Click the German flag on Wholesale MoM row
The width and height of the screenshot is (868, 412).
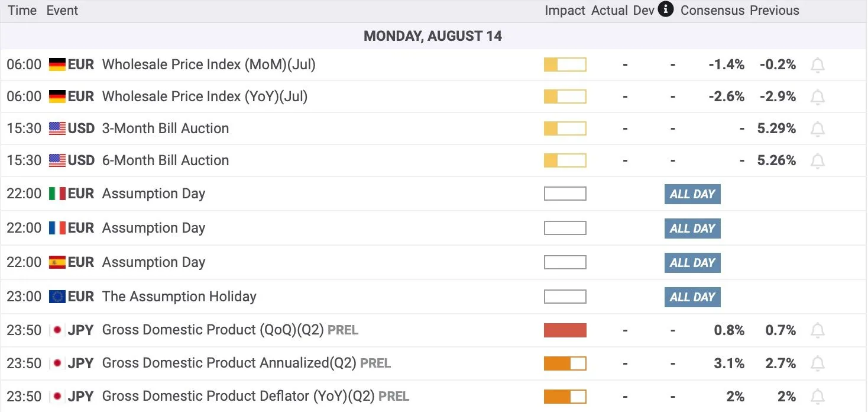pos(57,65)
